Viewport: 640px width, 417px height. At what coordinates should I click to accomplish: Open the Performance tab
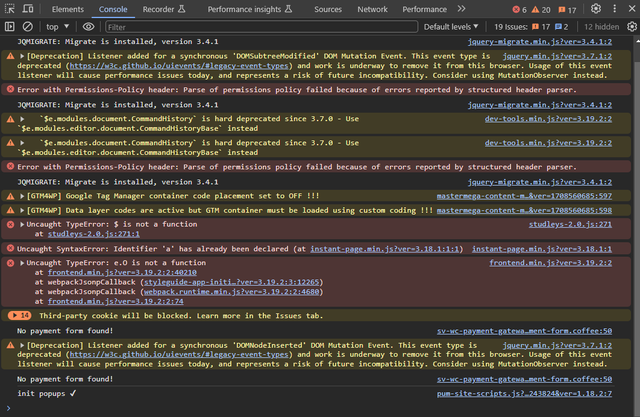point(424,9)
